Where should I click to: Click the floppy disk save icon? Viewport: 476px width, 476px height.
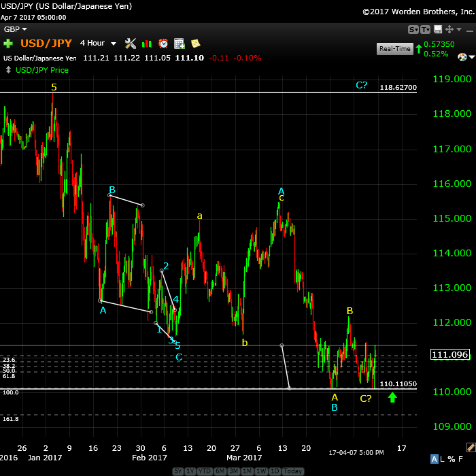coord(438,29)
